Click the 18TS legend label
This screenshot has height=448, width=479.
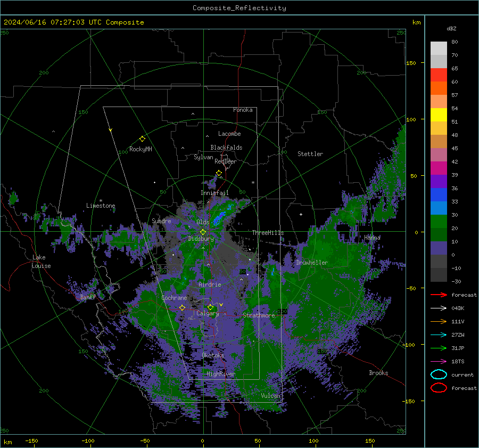[x=458, y=362]
